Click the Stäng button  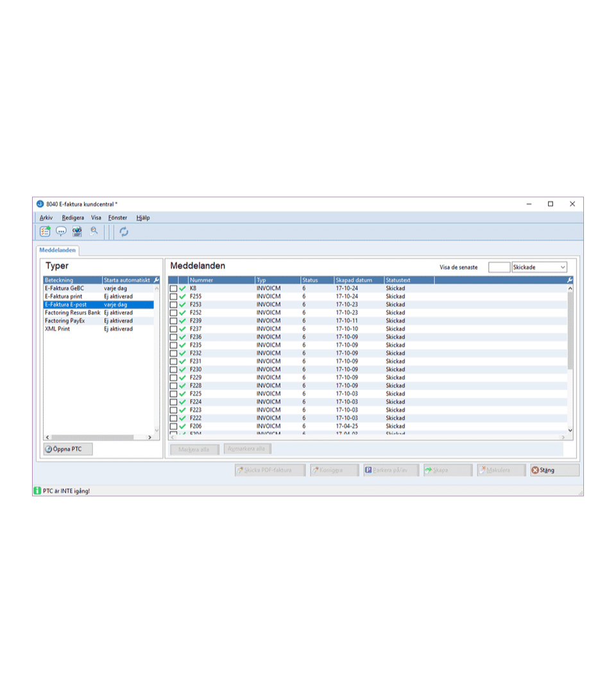[x=555, y=470]
